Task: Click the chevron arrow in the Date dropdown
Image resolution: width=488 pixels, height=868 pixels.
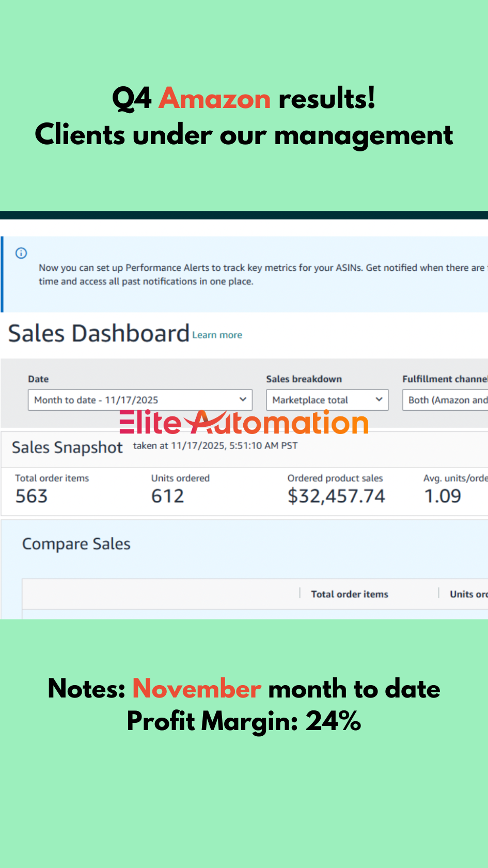Action: coord(242,399)
